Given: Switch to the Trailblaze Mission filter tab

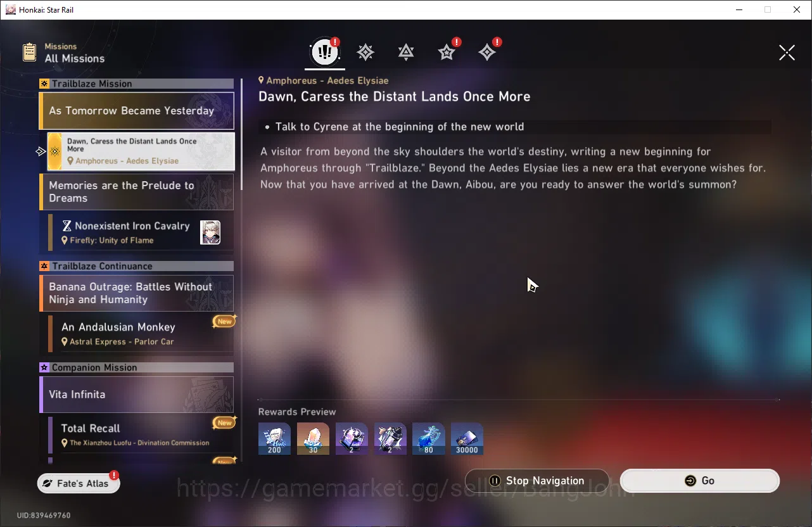Looking at the screenshot, I should click(x=365, y=52).
